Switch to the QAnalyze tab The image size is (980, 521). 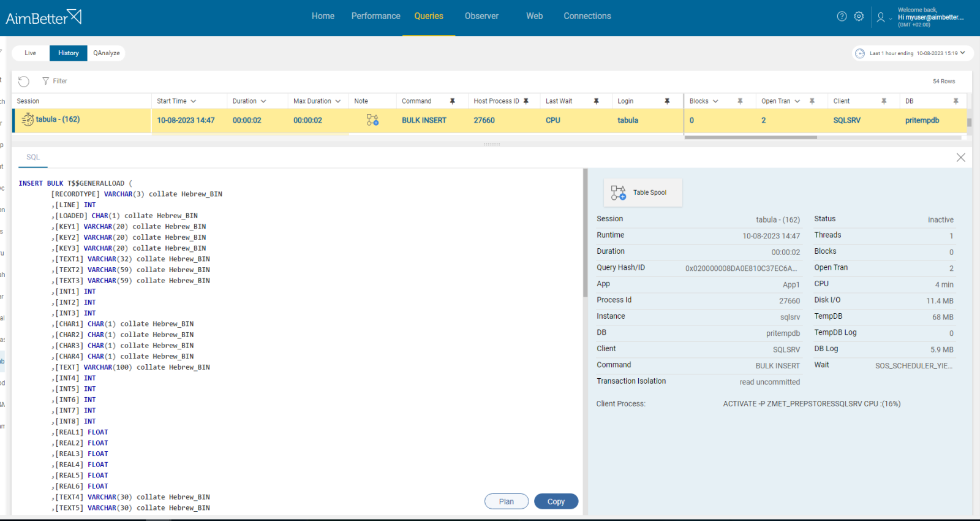coord(107,53)
